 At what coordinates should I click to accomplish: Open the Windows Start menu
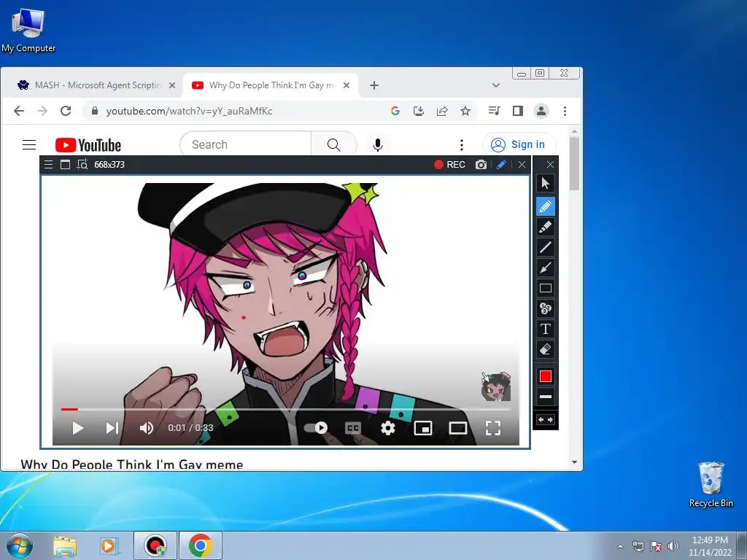click(x=19, y=545)
